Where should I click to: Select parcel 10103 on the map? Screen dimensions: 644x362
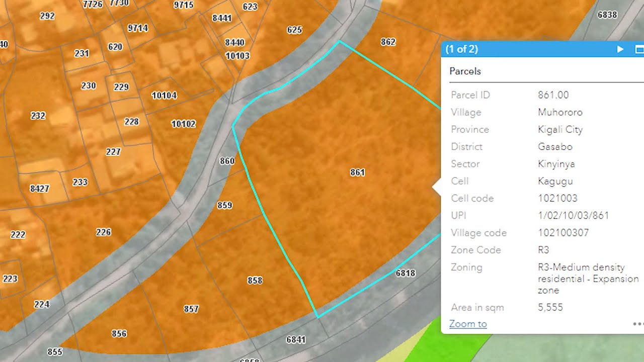pos(237,56)
